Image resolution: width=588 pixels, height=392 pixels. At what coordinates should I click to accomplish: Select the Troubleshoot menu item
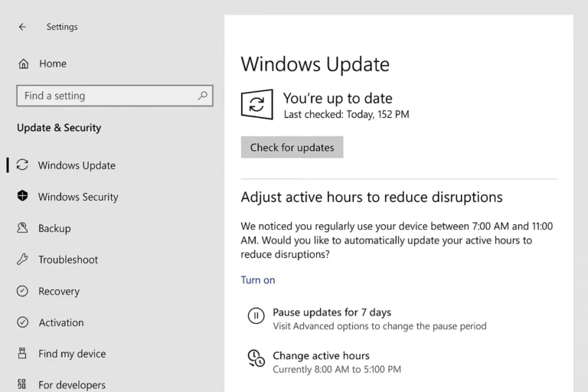click(x=68, y=260)
